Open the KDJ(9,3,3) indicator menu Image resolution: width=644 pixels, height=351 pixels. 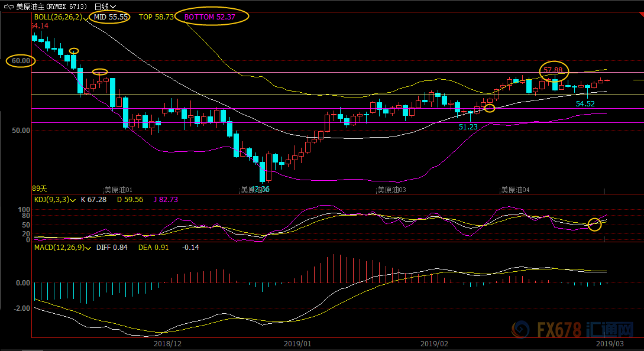pyautogui.click(x=73, y=200)
